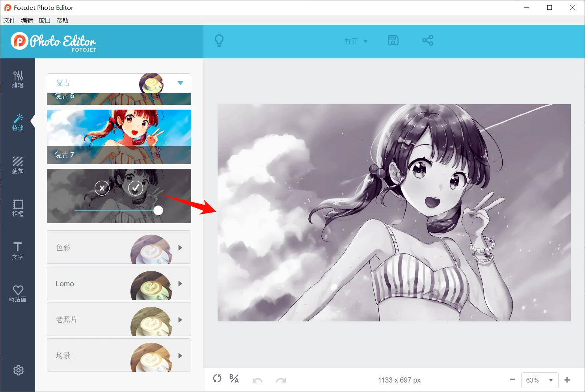Image resolution: width=585 pixels, height=392 pixels.
Task: Open the 帮助 menu
Action: point(62,21)
